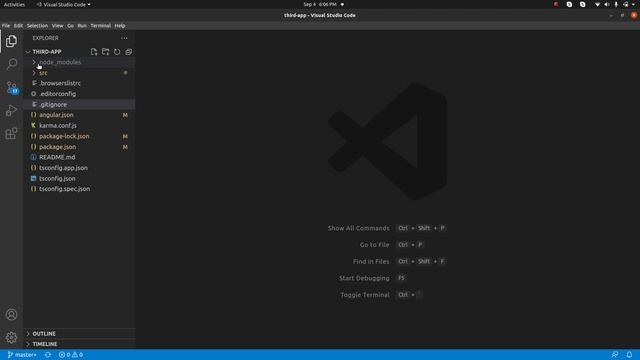640x360 pixels.
Task: Click New Folder icon in THIRD-APP header
Action: (105, 52)
